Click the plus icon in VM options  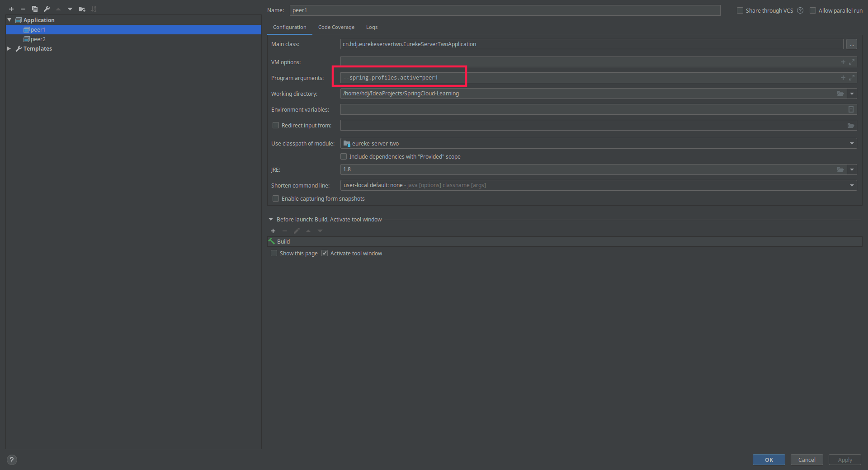843,62
